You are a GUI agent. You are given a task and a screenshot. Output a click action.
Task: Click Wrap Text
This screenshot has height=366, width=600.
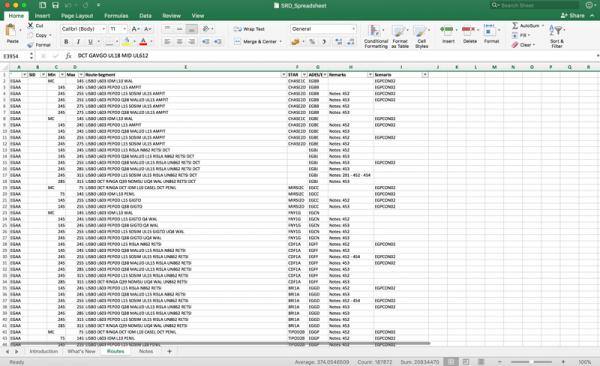249,29
